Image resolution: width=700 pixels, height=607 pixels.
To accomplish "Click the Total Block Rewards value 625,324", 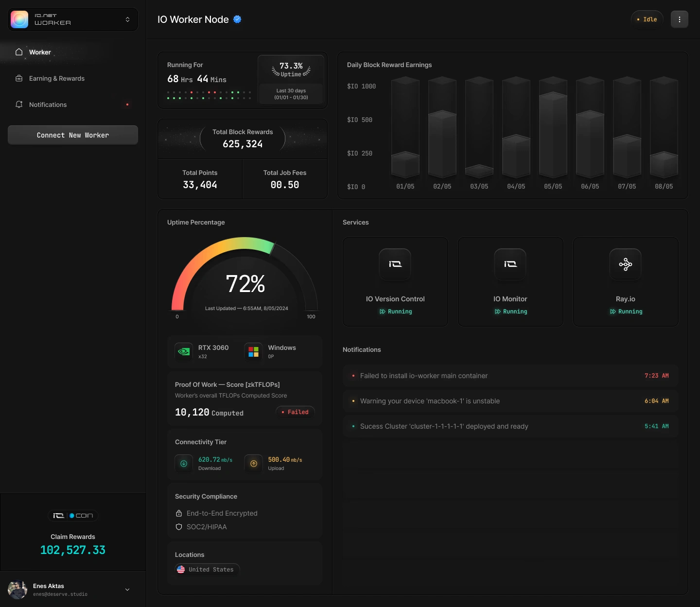I will [x=243, y=144].
